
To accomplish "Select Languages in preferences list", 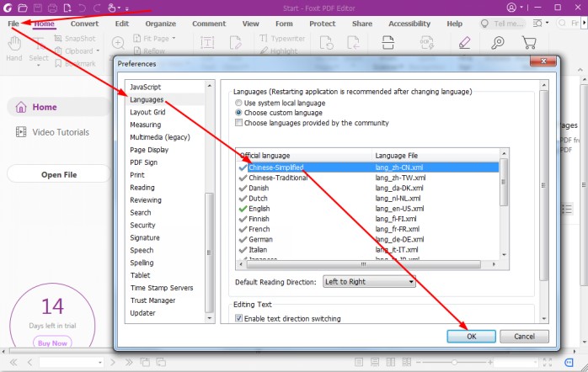I will coord(147,99).
